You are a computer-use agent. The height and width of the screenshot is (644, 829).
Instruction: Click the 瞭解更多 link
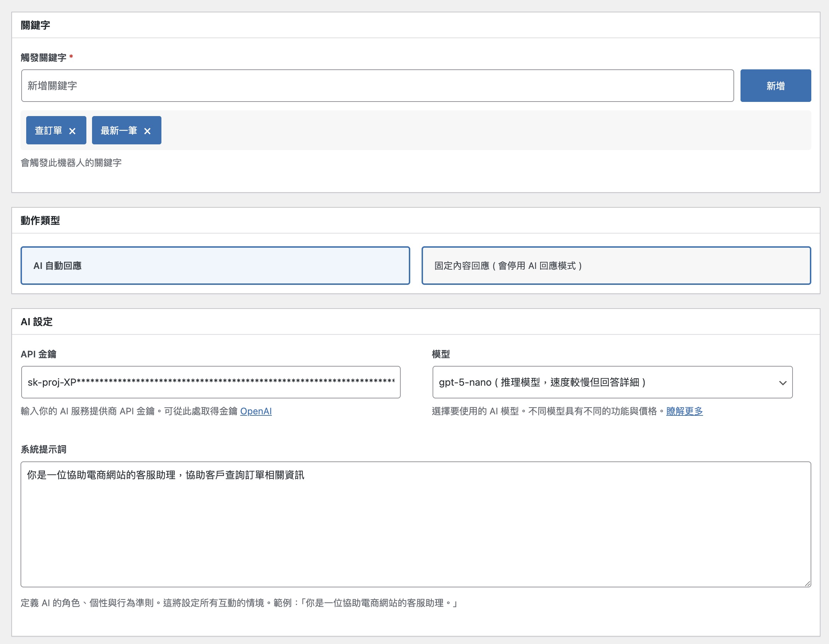pyautogui.click(x=684, y=411)
